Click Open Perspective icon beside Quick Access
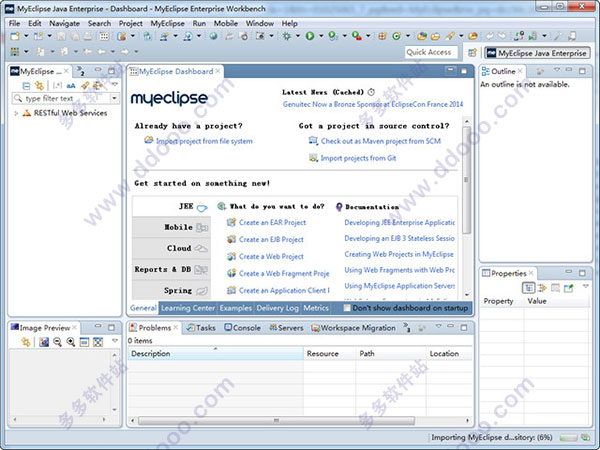This screenshot has height=450, width=600. [x=472, y=52]
